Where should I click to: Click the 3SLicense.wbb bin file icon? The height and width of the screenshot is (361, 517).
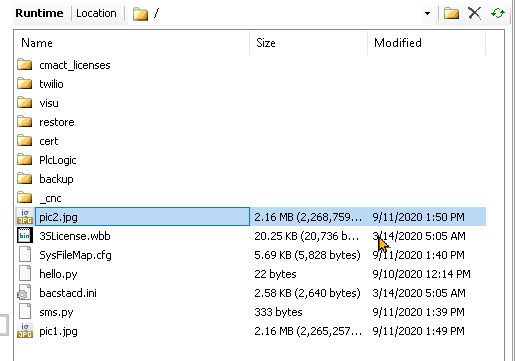[25, 235]
